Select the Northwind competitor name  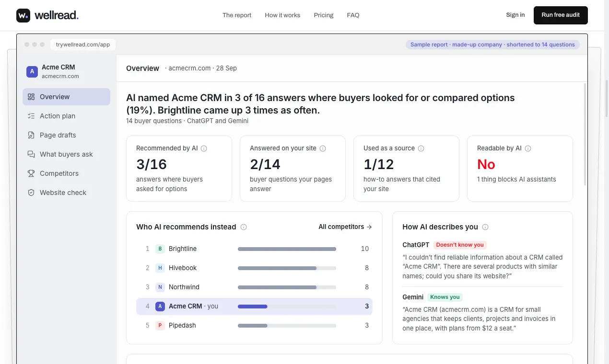click(184, 287)
